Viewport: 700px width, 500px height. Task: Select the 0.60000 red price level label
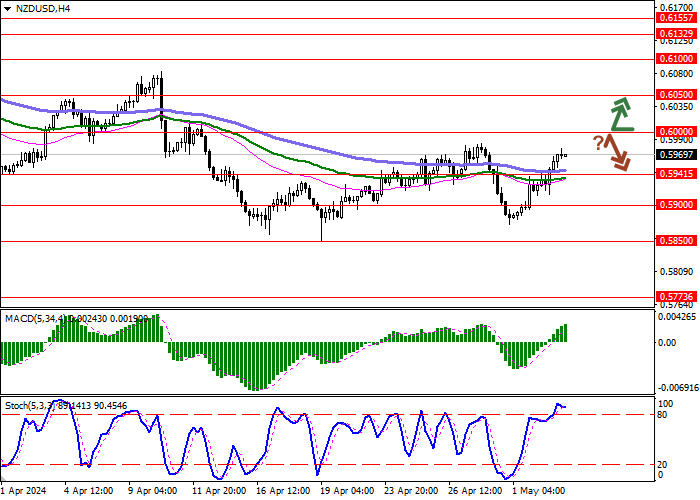click(676, 132)
